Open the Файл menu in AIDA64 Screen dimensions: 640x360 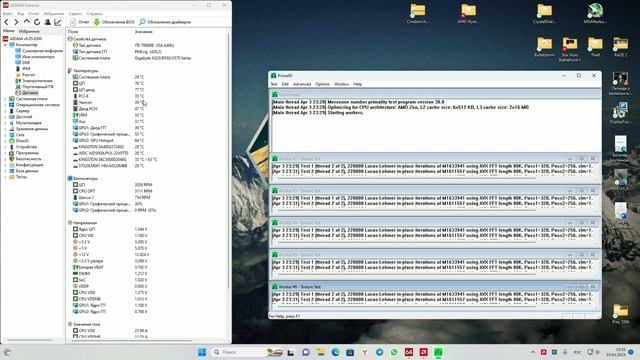pyautogui.click(x=8, y=13)
